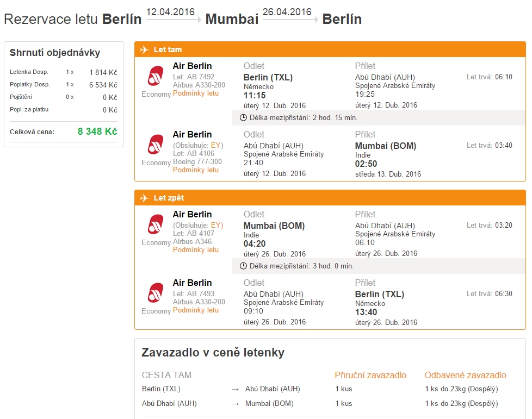The height and width of the screenshot is (419, 532).
Task: Open Podmínky letu for flight AB 7492
Action: click(196, 93)
